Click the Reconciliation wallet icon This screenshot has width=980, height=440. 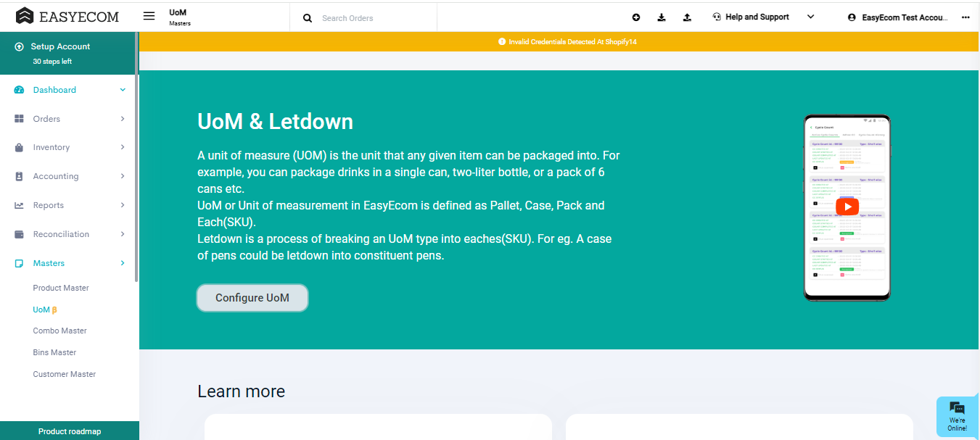(x=20, y=234)
